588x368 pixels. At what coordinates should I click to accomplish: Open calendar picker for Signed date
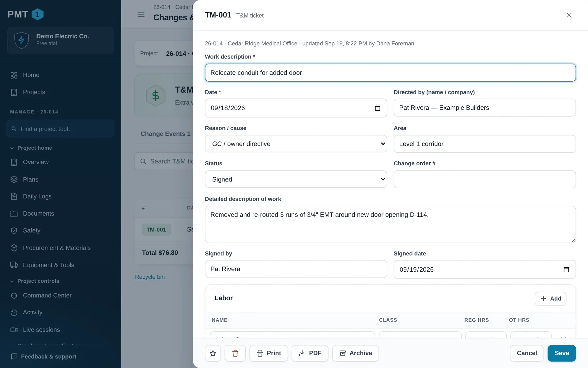566,270
